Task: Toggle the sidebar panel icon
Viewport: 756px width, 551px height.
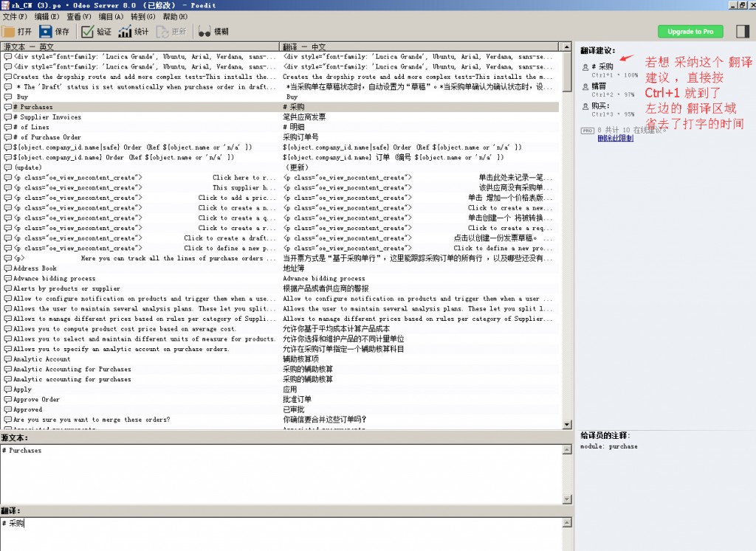Action: click(742, 31)
